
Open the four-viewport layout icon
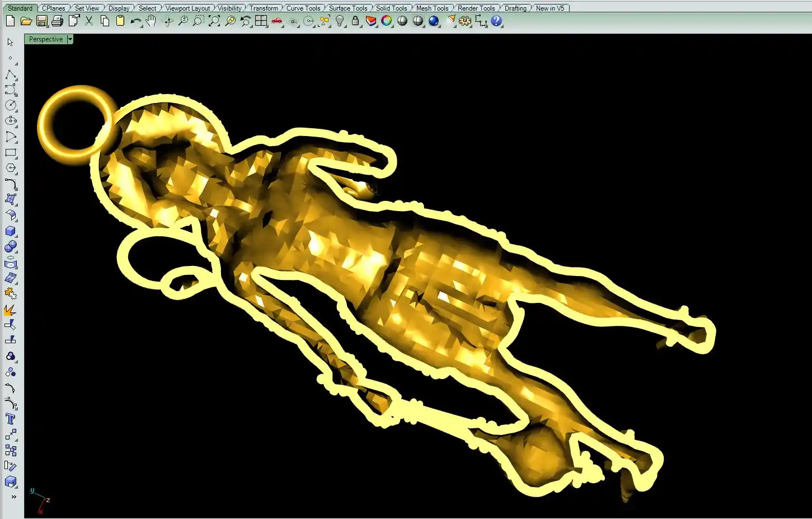point(261,21)
